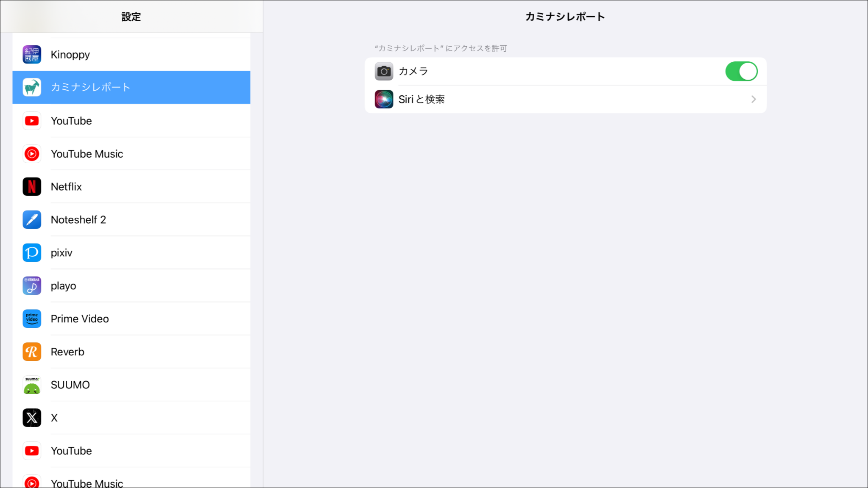The width and height of the screenshot is (868, 488).
Task: Open YouTube Music settings below YouTube
Action: point(87,154)
